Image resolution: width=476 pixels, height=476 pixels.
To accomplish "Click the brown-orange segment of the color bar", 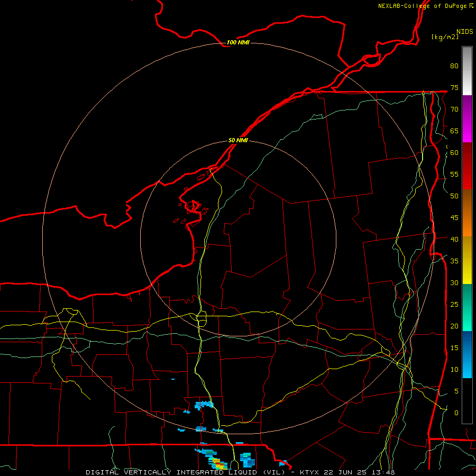I will pyautogui.click(x=467, y=213).
